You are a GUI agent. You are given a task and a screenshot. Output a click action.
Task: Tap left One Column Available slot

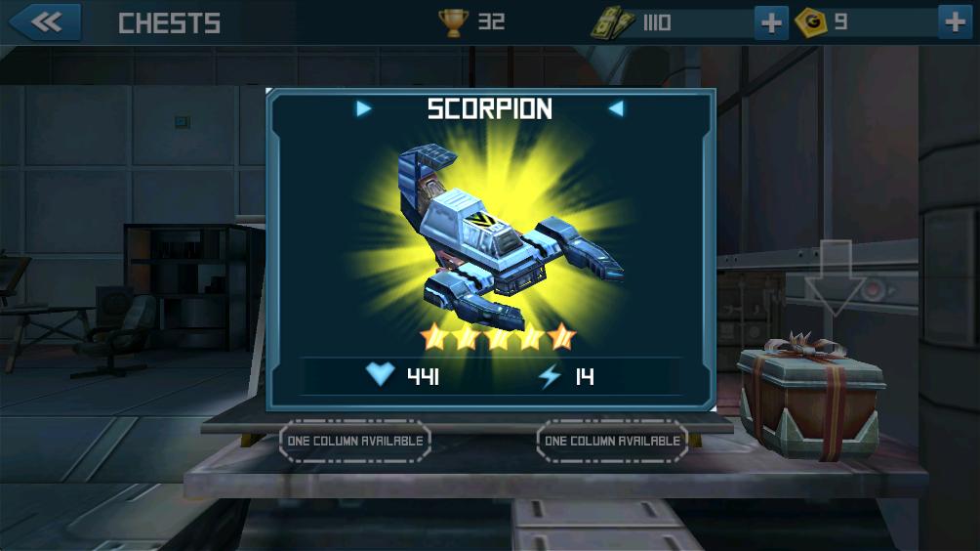[x=355, y=441]
